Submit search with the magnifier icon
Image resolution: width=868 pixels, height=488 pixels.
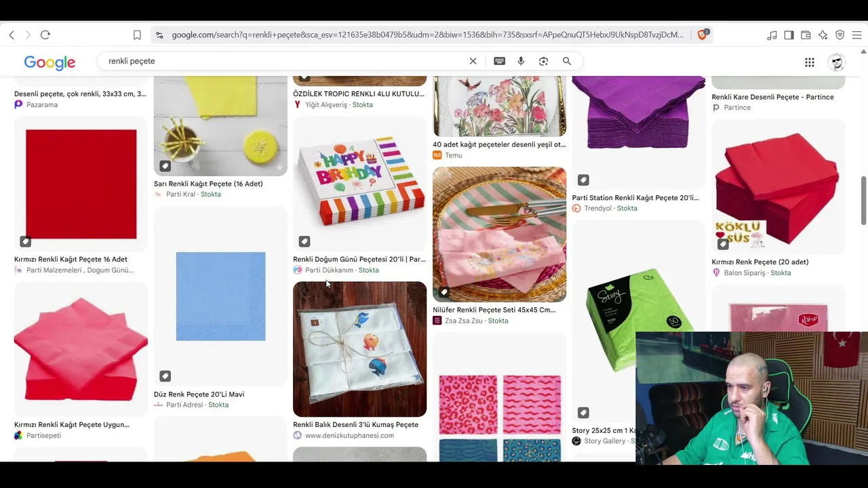coord(567,61)
